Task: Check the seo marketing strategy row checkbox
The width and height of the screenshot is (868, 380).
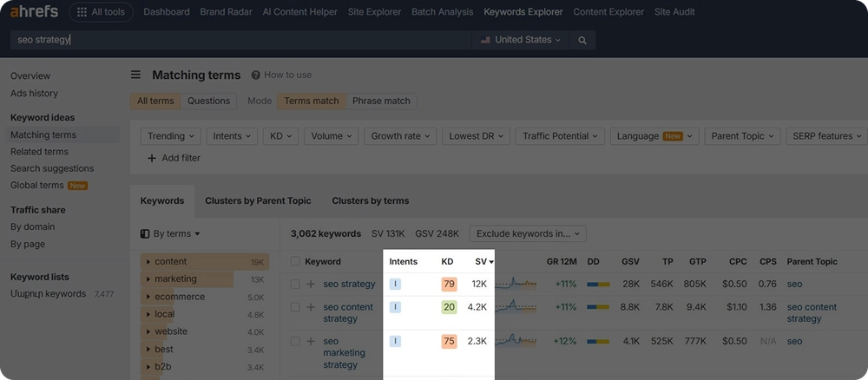Action: tap(295, 341)
